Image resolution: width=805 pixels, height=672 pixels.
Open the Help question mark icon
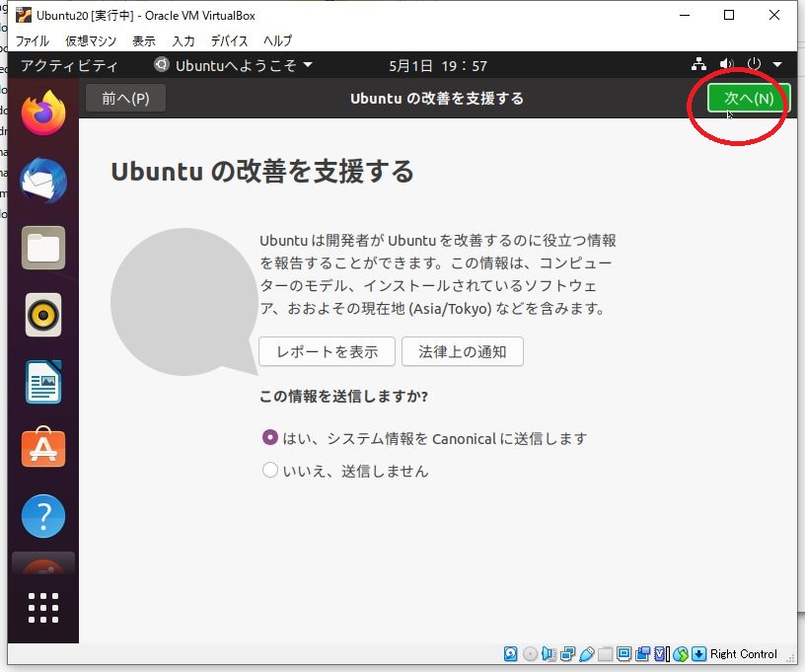pyautogui.click(x=43, y=515)
